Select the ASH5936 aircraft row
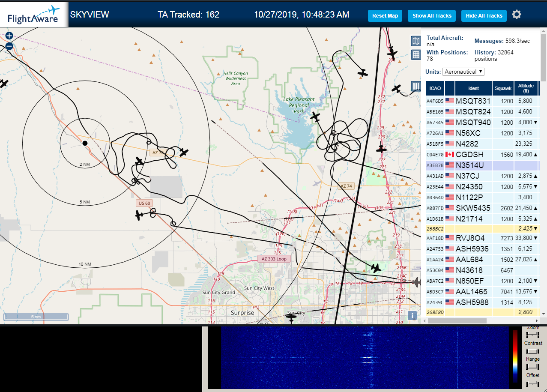This screenshot has height=392, width=547. [x=482, y=249]
